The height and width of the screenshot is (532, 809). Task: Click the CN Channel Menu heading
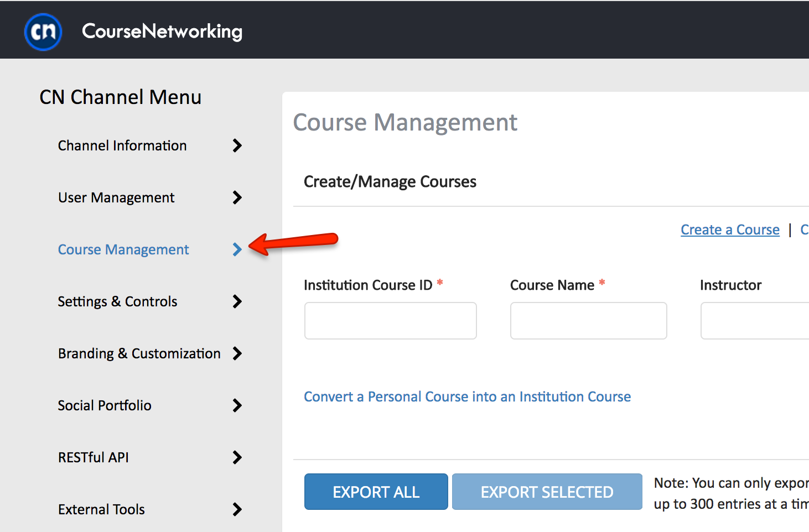tap(121, 97)
